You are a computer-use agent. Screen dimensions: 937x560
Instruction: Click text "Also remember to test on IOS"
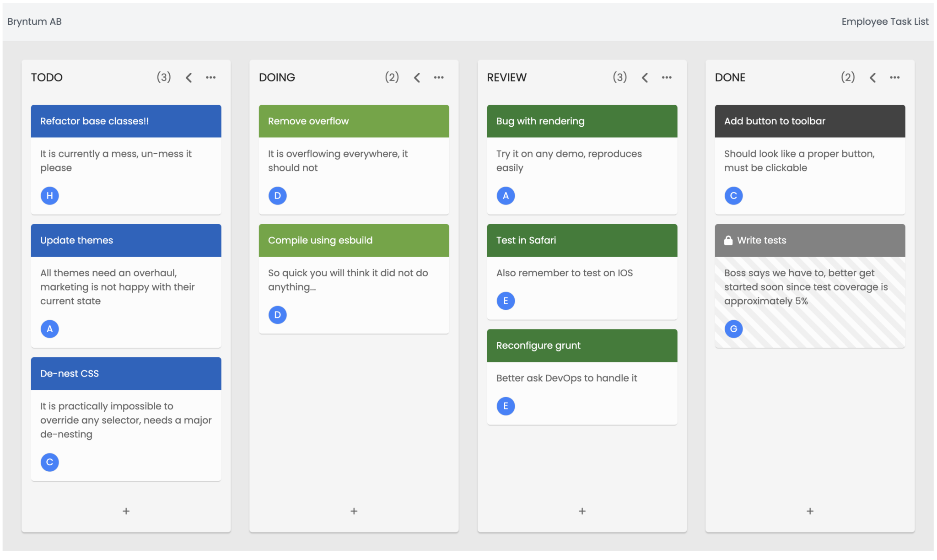coord(565,273)
